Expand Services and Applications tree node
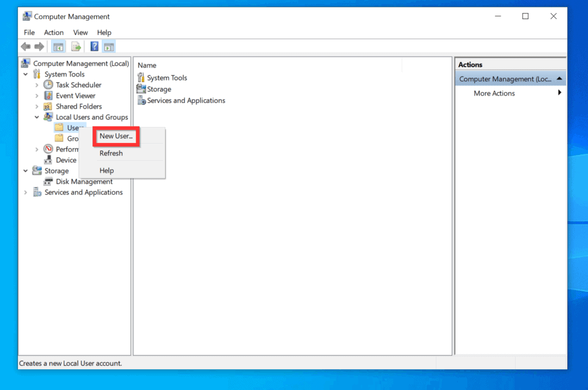588x390 pixels. (25, 192)
